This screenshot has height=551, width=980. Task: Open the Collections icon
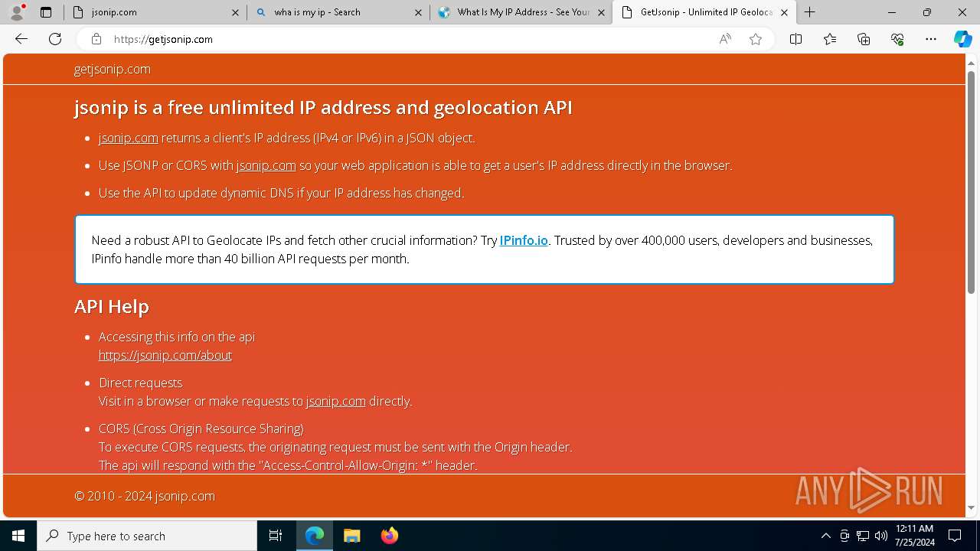[x=864, y=39]
